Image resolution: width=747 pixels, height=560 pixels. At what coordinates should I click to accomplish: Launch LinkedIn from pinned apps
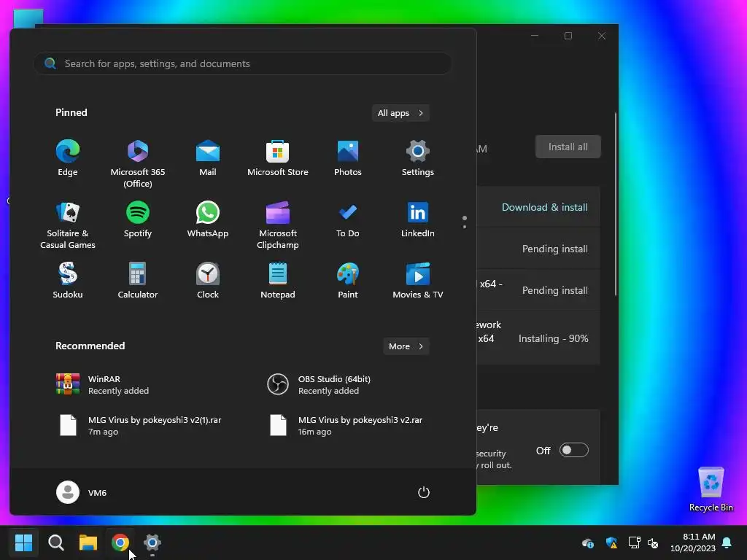tap(418, 219)
